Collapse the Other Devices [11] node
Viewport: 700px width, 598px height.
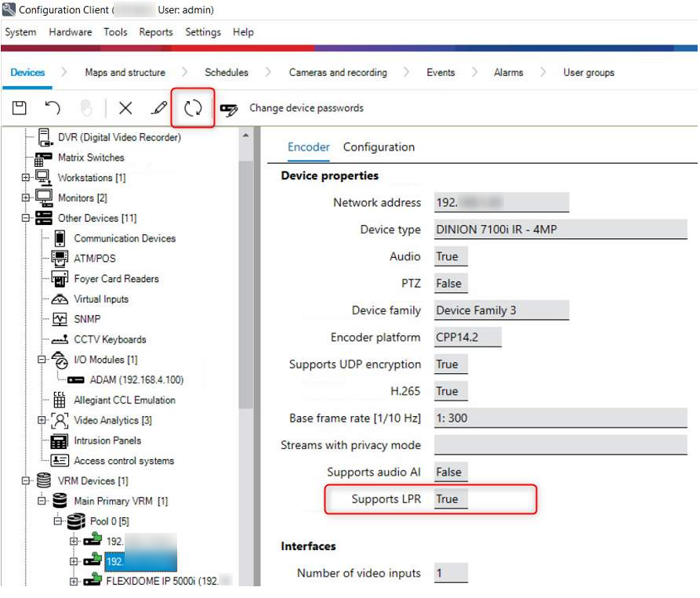click(26, 219)
